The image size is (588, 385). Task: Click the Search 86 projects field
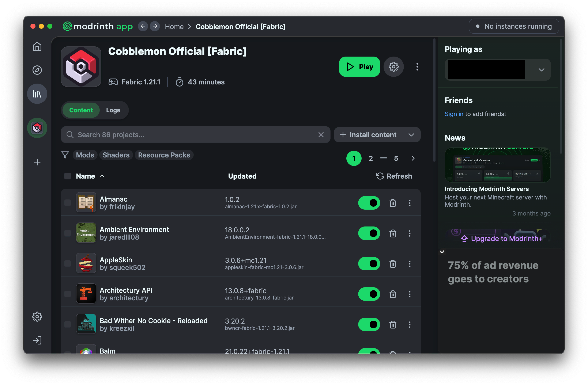[x=195, y=135]
